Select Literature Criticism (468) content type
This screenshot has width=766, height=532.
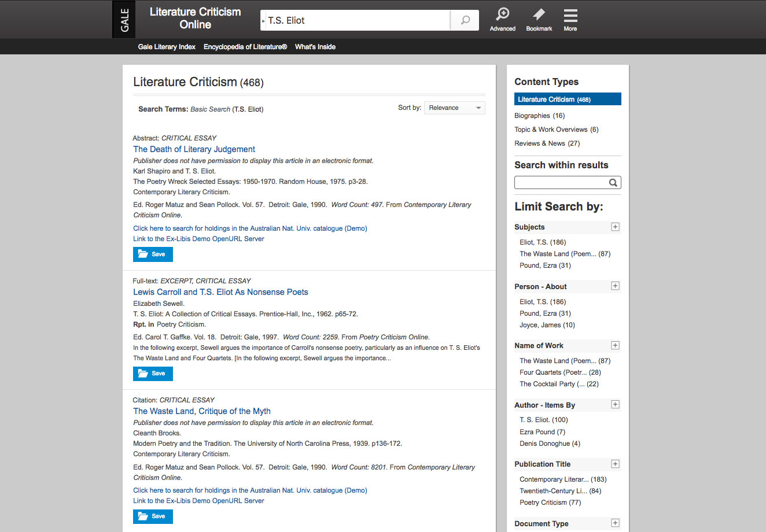568,99
